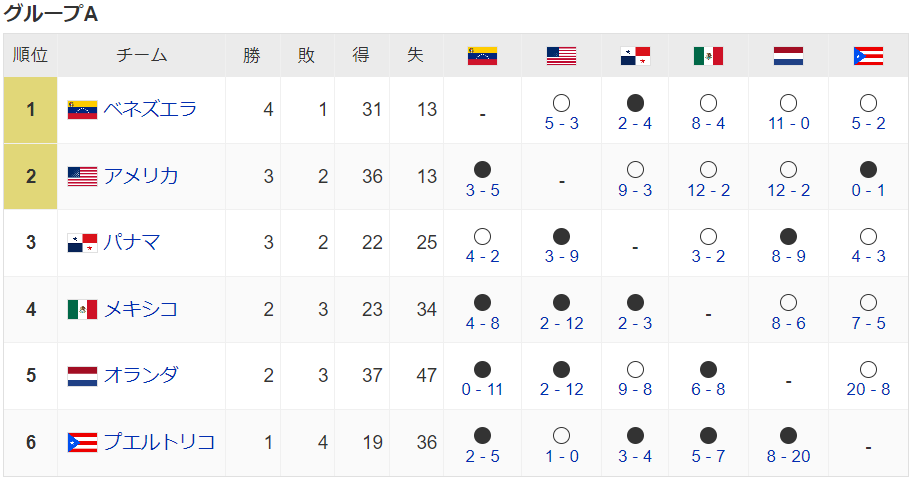Go to the メキシコ team page
The image size is (913, 481).
coord(141,309)
